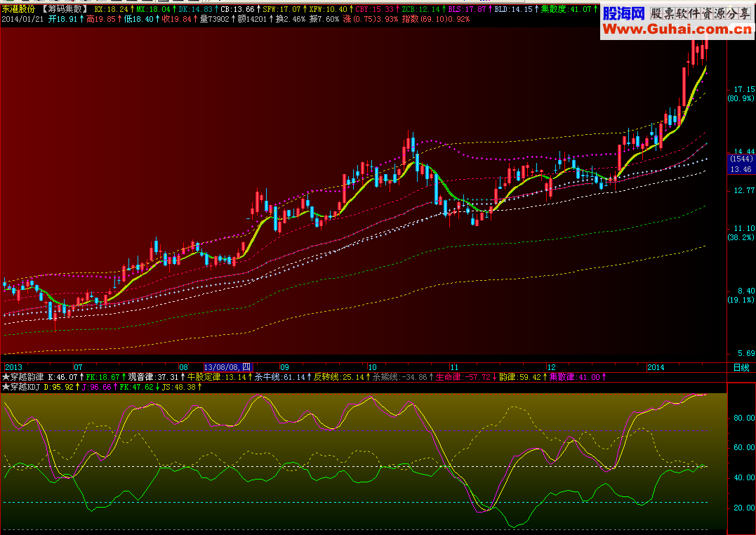Open the www.Guhai.com.cn watermark link

677,29
